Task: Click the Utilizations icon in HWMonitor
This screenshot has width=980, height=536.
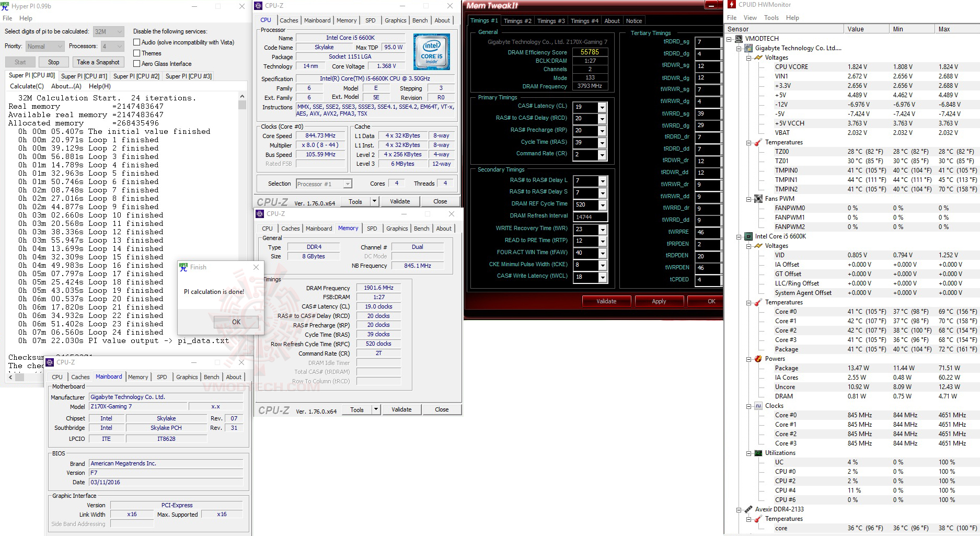Action: pyautogui.click(x=758, y=453)
